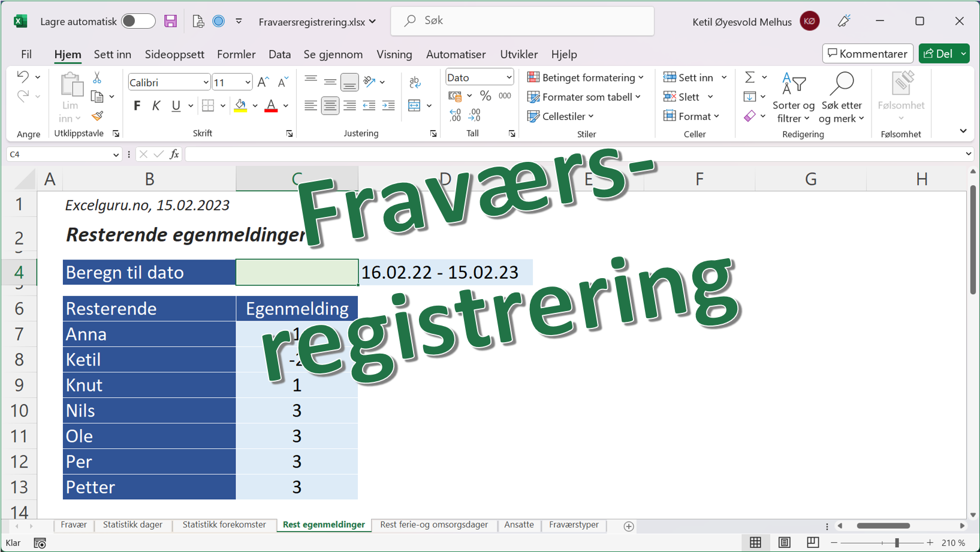Click Slett in the Celler group

pyautogui.click(x=689, y=96)
